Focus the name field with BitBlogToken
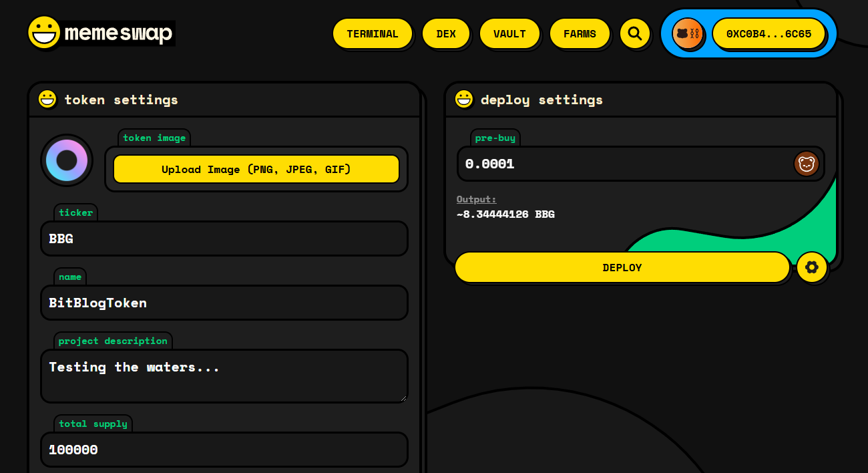Image resolution: width=868 pixels, height=473 pixels. (224, 303)
